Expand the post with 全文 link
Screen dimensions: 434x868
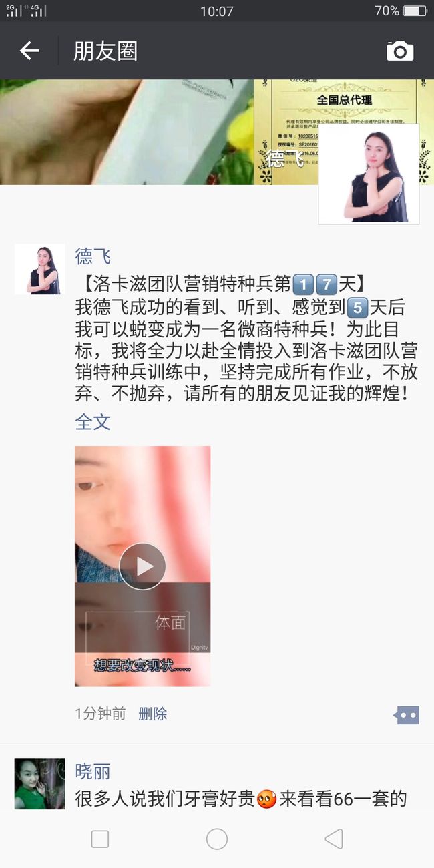93,422
